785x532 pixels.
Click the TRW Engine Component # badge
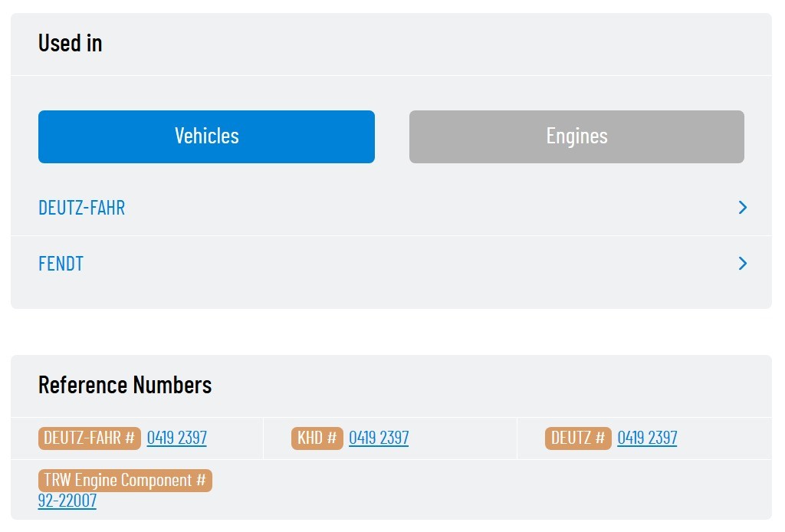point(125,481)
